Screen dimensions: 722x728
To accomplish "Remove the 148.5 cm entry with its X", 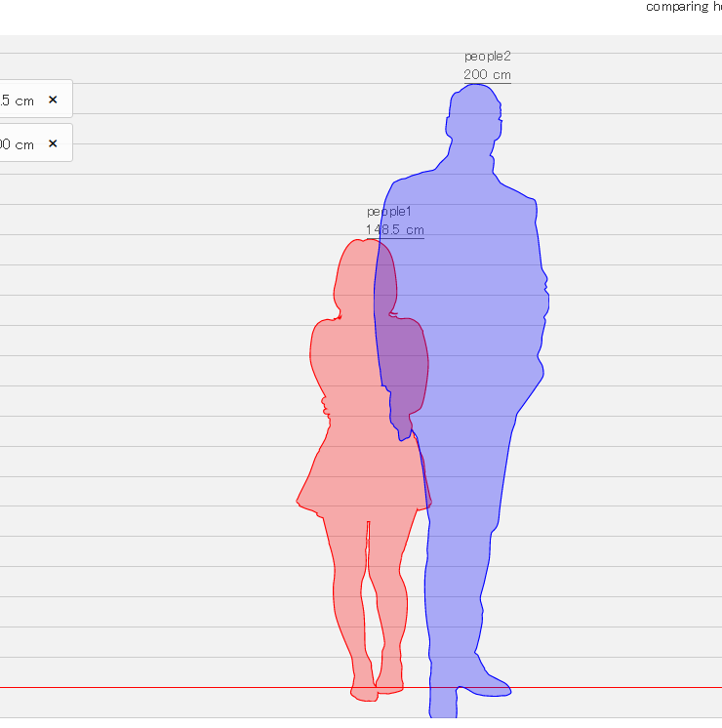I will pos(53,100).
